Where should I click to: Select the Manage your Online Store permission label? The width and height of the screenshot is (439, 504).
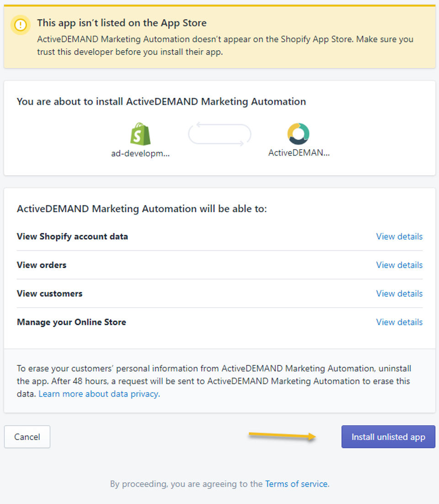(71, 322)
